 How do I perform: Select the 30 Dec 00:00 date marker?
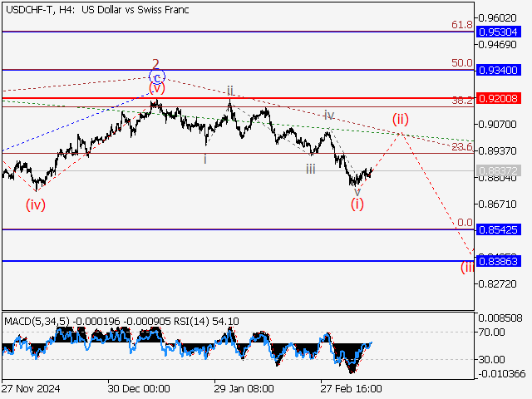click(x=138, y=388)
